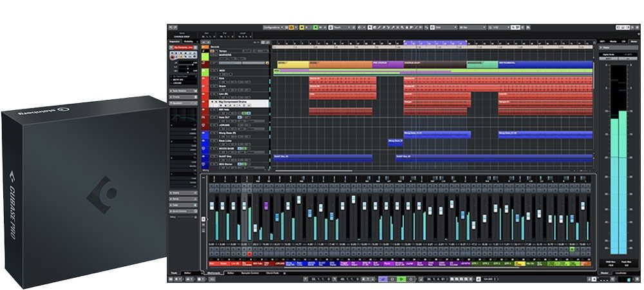Select the blue INSTRUMENTAL arranger event
Screen dimensions: 644x290
[545, 64]
